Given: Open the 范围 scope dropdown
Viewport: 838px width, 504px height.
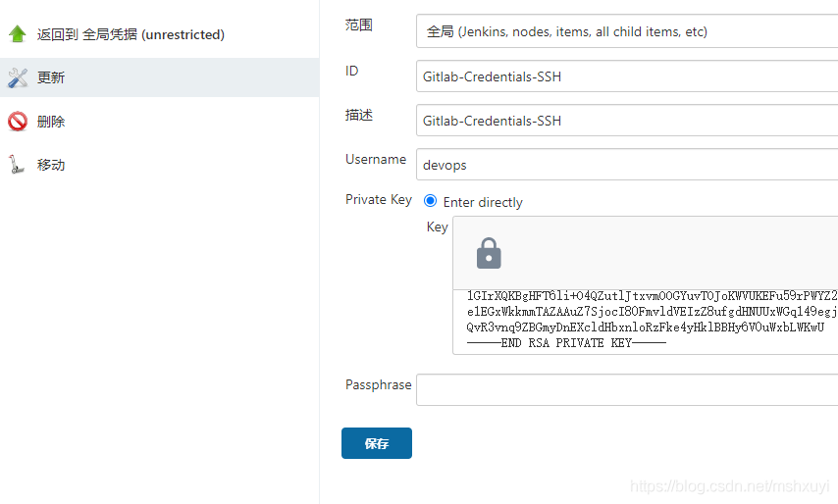Looking at the screenshot, I should (x=627, y=31).
